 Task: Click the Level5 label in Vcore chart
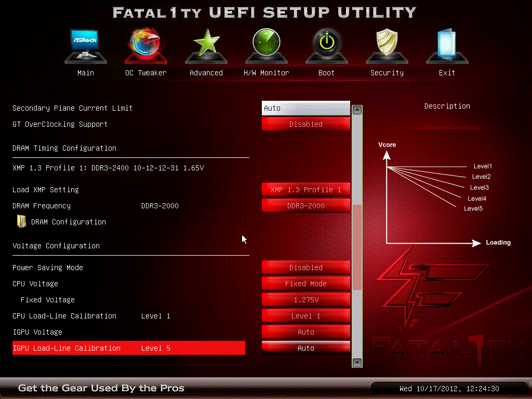[x=473, y=208]
